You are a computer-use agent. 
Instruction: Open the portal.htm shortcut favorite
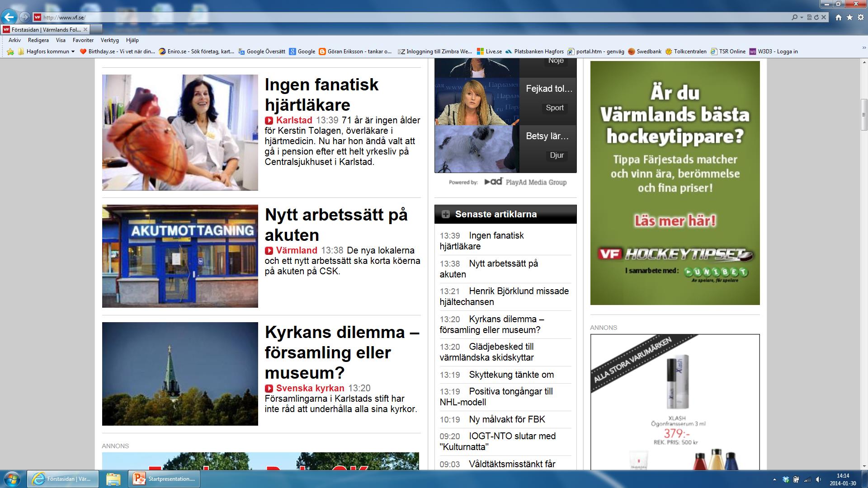(x=596, y=52)
